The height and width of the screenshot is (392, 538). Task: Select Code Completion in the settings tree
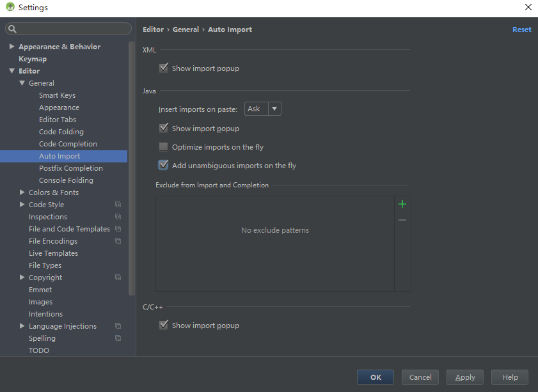click(x=68, y=144)
